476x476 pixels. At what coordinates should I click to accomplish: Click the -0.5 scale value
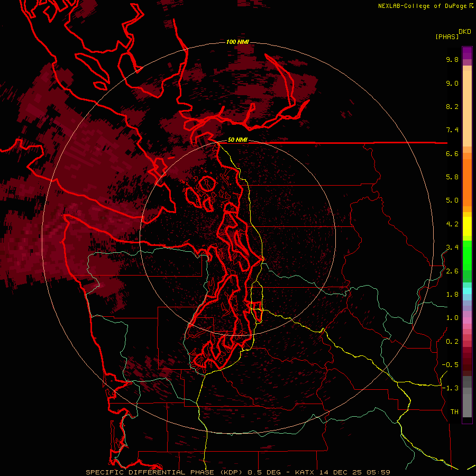[x=450, y=365]
